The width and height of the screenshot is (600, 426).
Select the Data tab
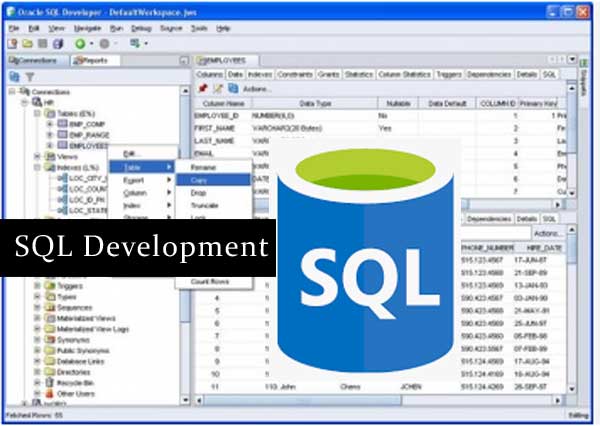coord(235,75)
